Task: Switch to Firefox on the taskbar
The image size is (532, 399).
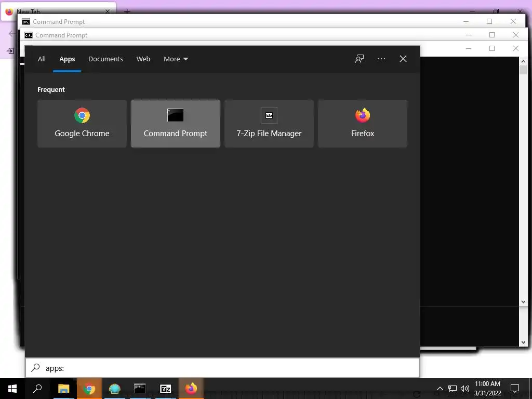Action: click(191, 389)
